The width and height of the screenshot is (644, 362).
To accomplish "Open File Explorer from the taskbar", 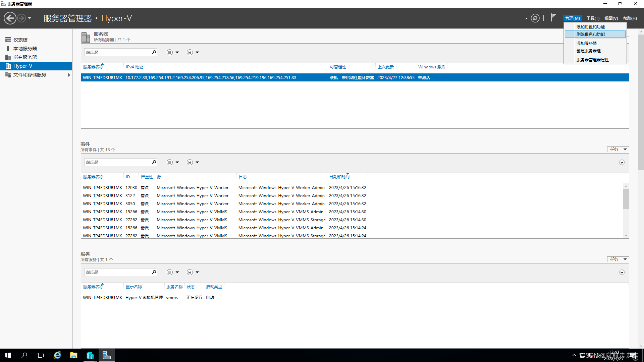I will tap(74, 355).
